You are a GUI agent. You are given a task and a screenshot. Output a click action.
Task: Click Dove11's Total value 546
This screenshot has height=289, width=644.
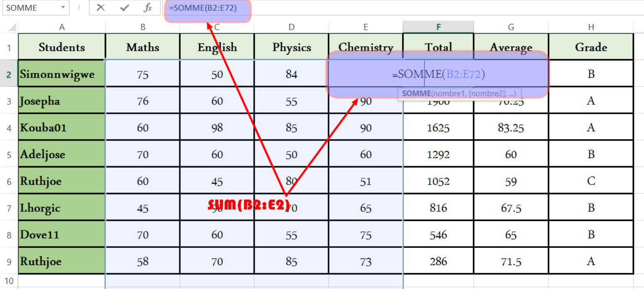point(438,234)
